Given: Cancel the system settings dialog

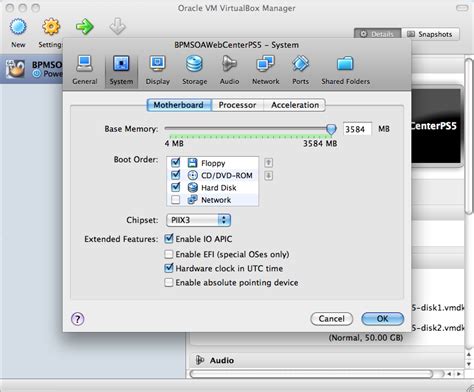Looking at the screenshot, I should (x=331, y=319).
